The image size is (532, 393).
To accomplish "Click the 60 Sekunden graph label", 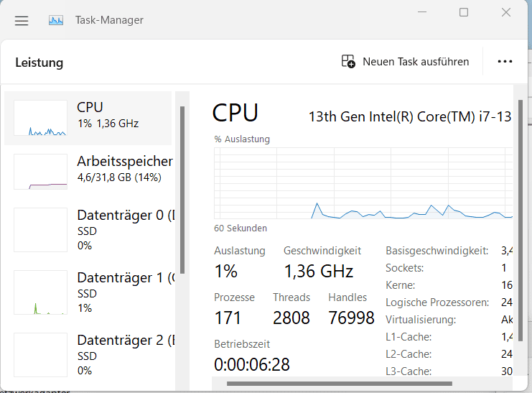I will pos(241,228).
